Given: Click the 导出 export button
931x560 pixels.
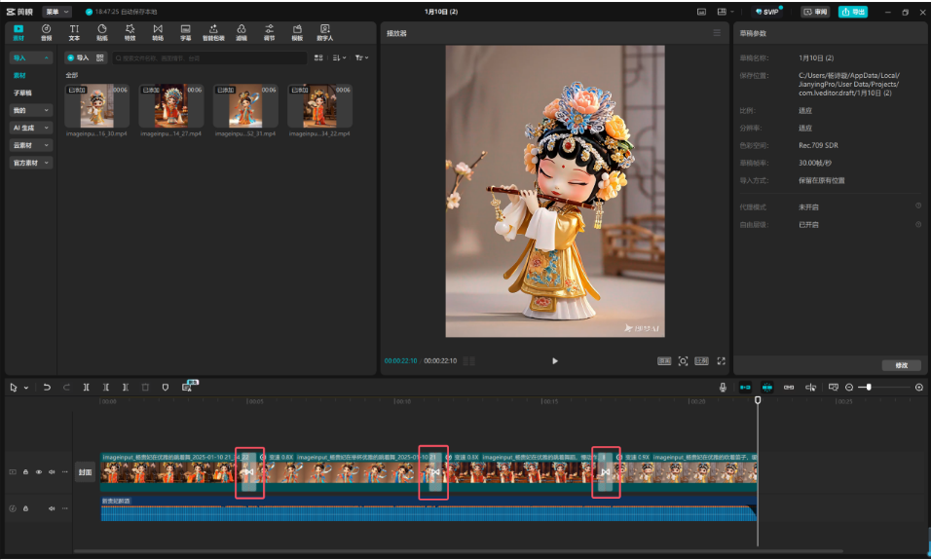Looking at the screenshot, I should (x=853, y=12).
